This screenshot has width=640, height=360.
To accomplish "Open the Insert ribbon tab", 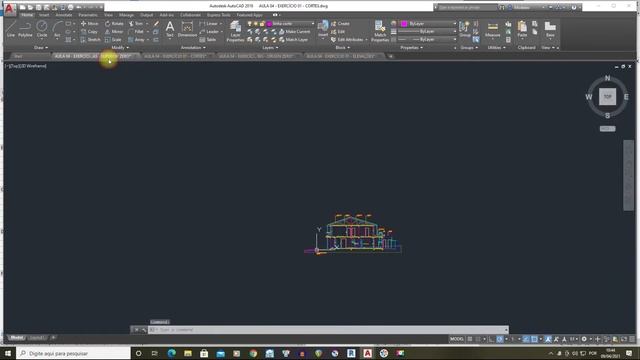I will pos(44,15).
